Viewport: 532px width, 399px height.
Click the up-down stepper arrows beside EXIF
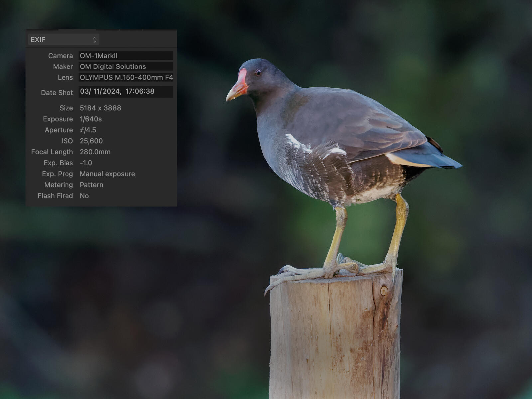pos(95,40)
